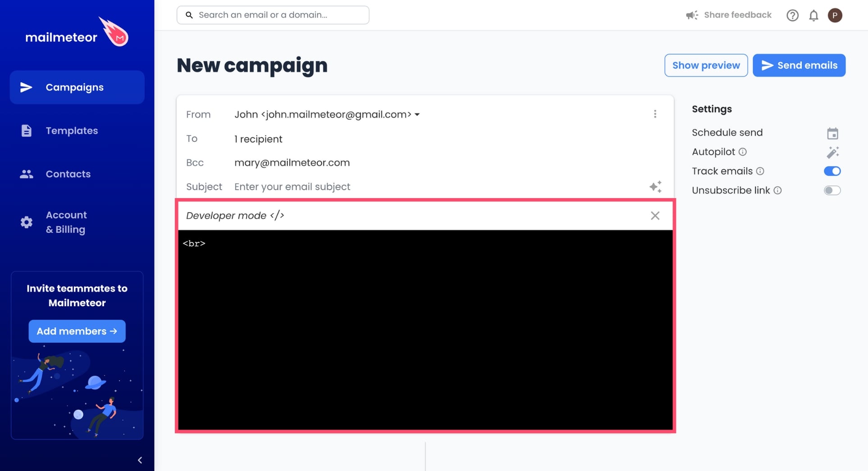Disable the Track emails toggle
Image resolution: width=868 pixels, height=471 pixels.
(x=832, y=171)
